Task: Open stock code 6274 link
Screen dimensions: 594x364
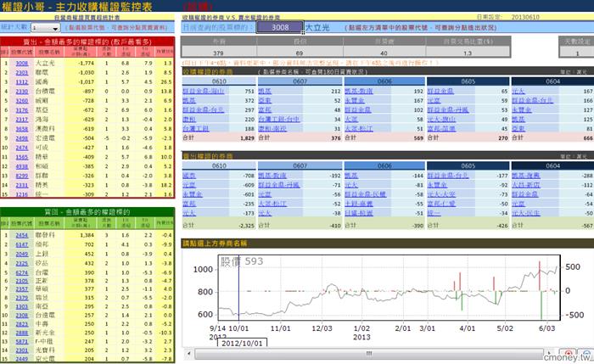Action: 21,272
